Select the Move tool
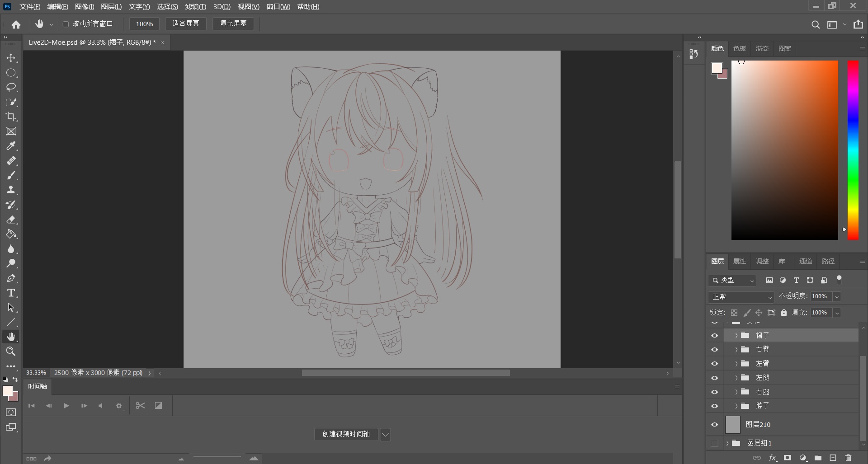The width and height of the screenshot is (868, 464). 11,58
